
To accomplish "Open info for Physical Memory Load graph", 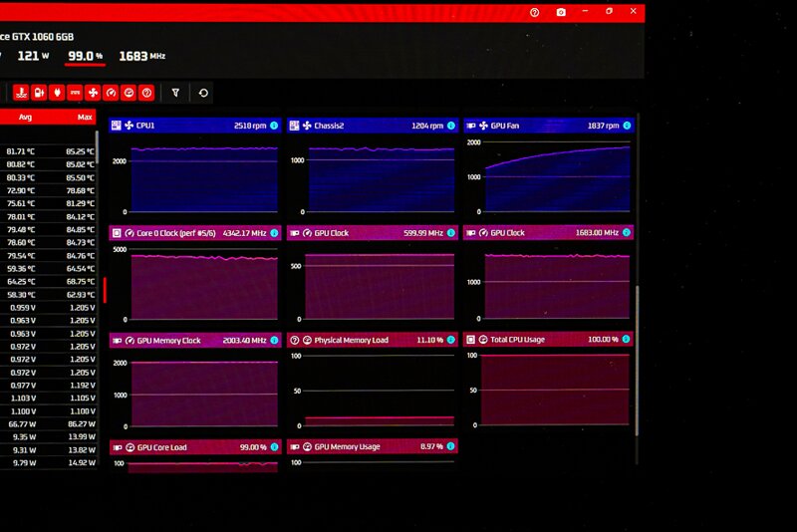I will click(x=451, y=340).
